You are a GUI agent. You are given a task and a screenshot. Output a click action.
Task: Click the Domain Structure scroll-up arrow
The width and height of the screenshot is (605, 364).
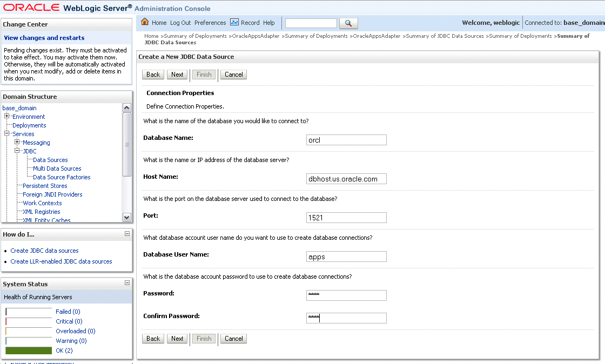(126, 108)
